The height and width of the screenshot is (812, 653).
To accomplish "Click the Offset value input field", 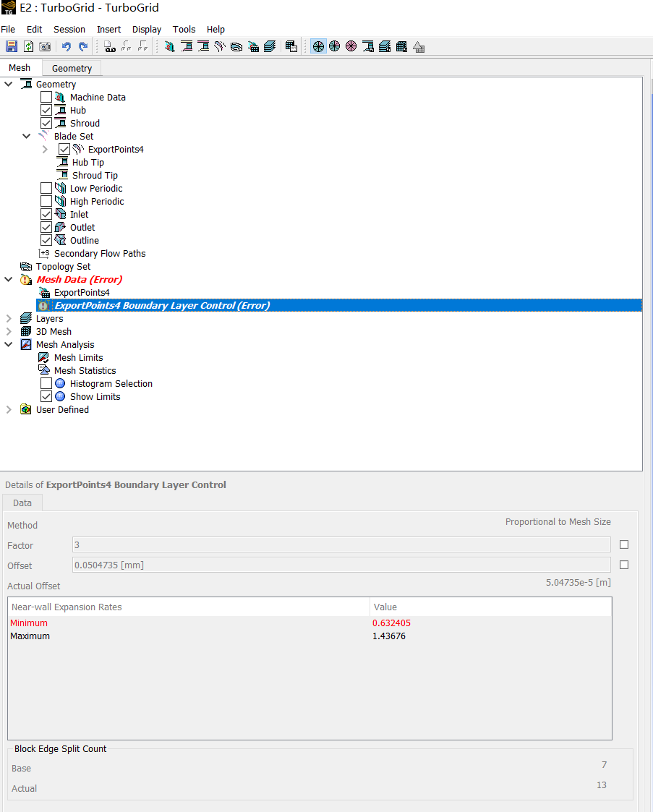I will point(341,565).
